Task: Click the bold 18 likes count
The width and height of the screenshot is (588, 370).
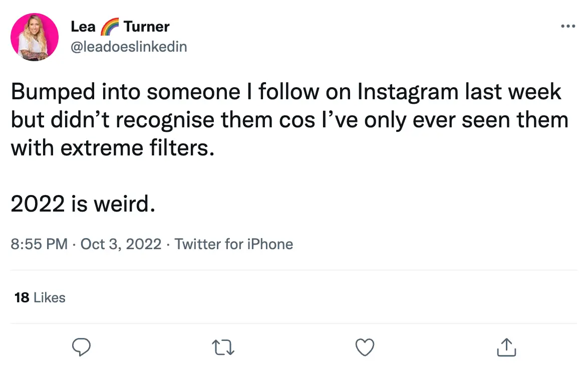Action: point(22,298)
